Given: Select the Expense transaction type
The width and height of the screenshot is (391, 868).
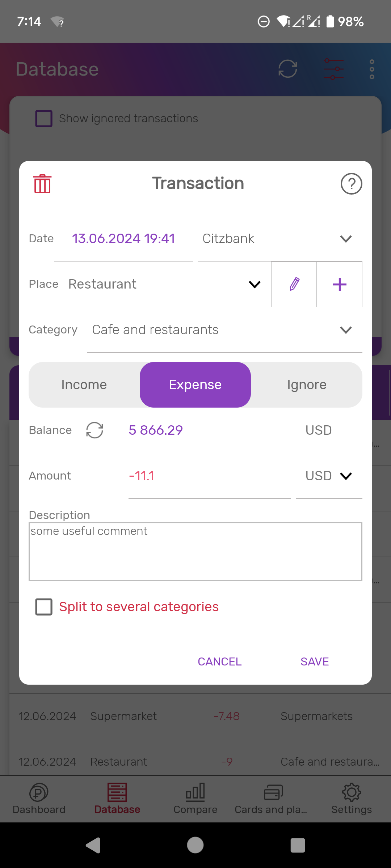Looking at the screenshot, I should pyautogui.click(x=195, y=385).
